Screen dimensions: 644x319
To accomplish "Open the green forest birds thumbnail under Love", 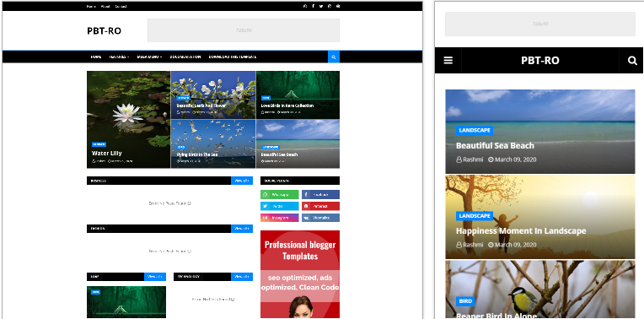I will point(126,302).
